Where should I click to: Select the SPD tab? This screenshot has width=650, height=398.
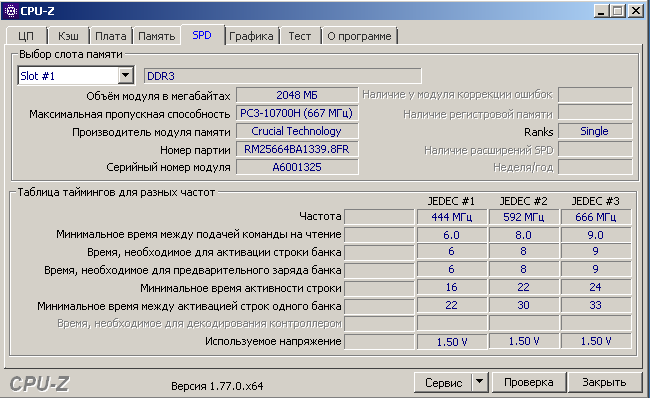coord(202,35)
